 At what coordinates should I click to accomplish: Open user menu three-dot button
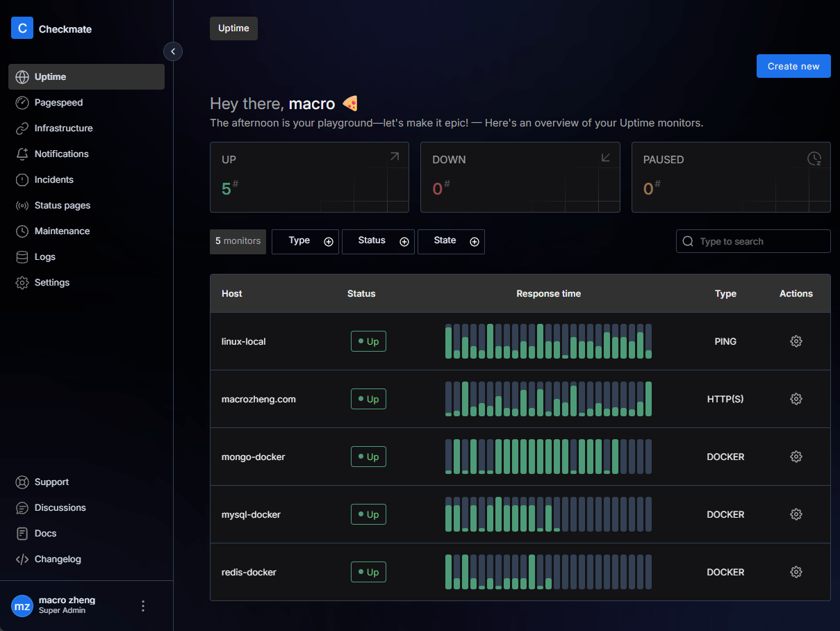pyautogui.click(x=143, y=606)
